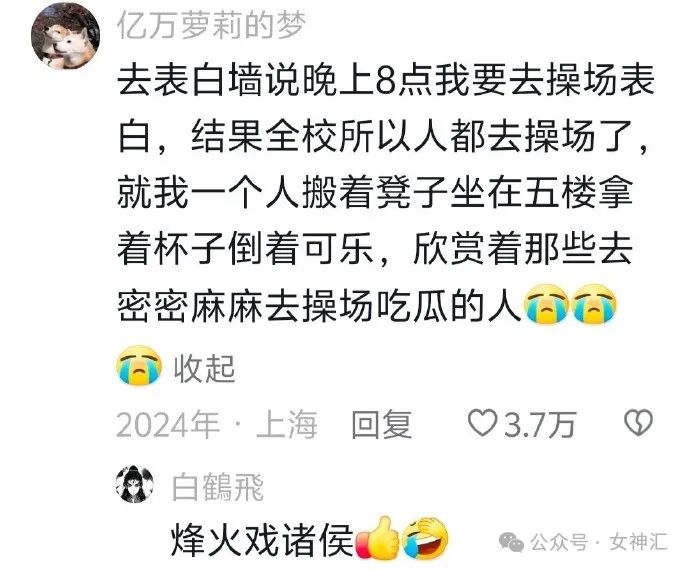Image resolution: width=690 pixels, height=570 pixels.
Task: Open the avatar of 亿万萝莉的梦
Action: point(65,36)
